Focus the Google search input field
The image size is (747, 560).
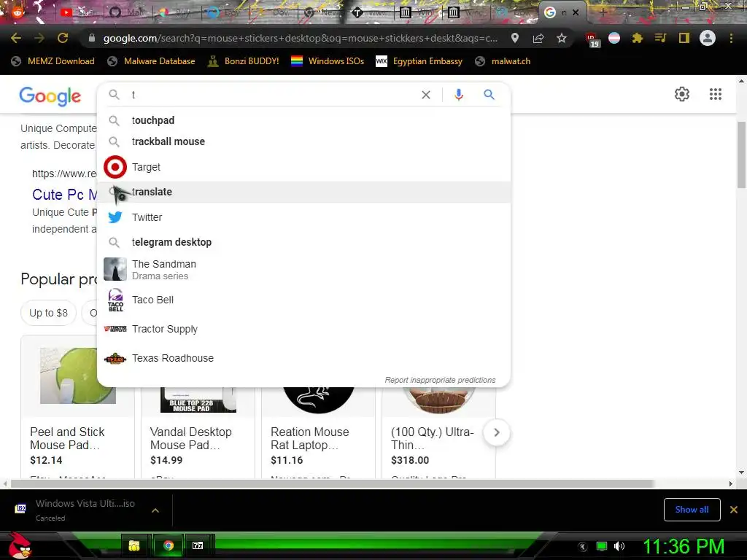click(x=273, y=95)
